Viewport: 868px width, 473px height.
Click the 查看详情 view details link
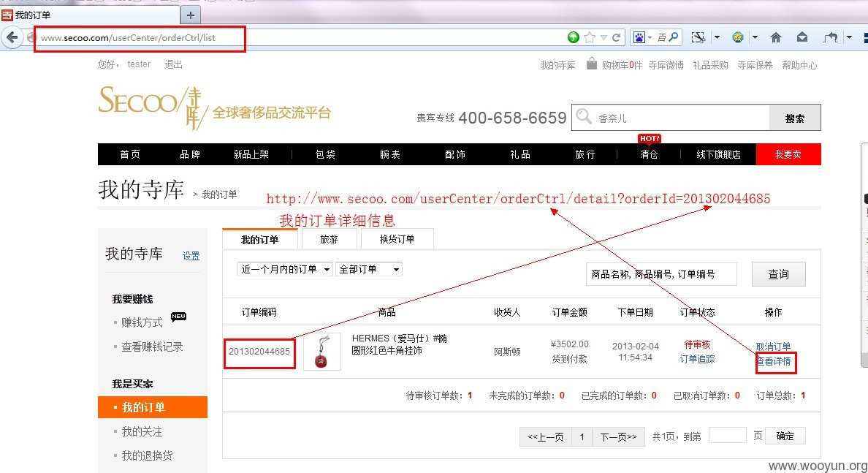pos(774,362)
